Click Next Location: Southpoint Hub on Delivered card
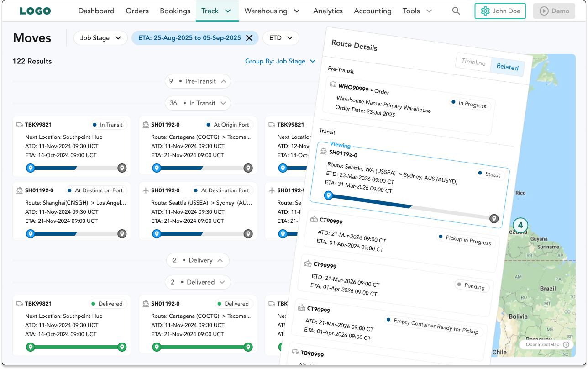The height and width of the screenshot is (369, 588). tap(64, 316)
